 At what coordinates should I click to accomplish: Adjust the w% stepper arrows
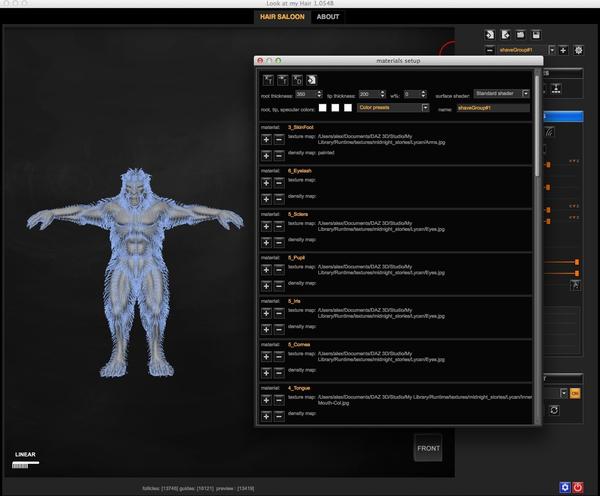[423, 94]
